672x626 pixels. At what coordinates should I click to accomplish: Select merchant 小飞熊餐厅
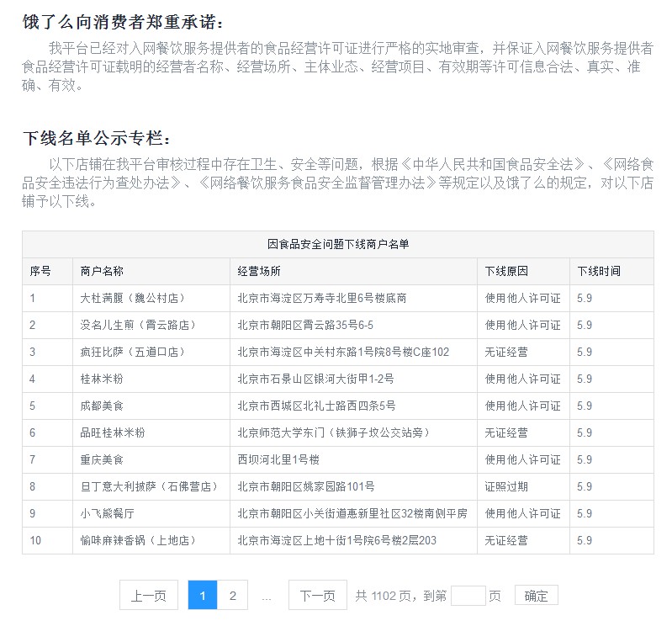point(107,513)
